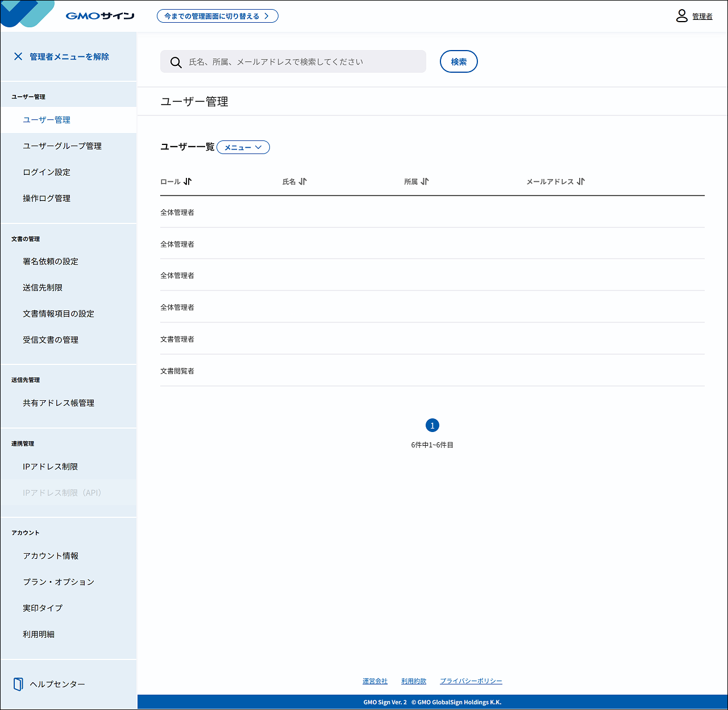This screenshot has height=710, width=728.
Task: Click the Help Center book icon
Action: click(18, 684)
